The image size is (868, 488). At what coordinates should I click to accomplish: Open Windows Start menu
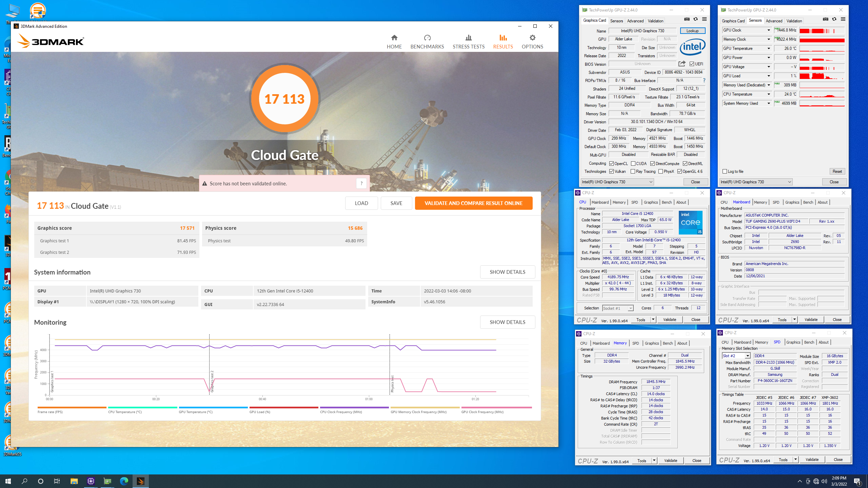(x=8, y=481)
